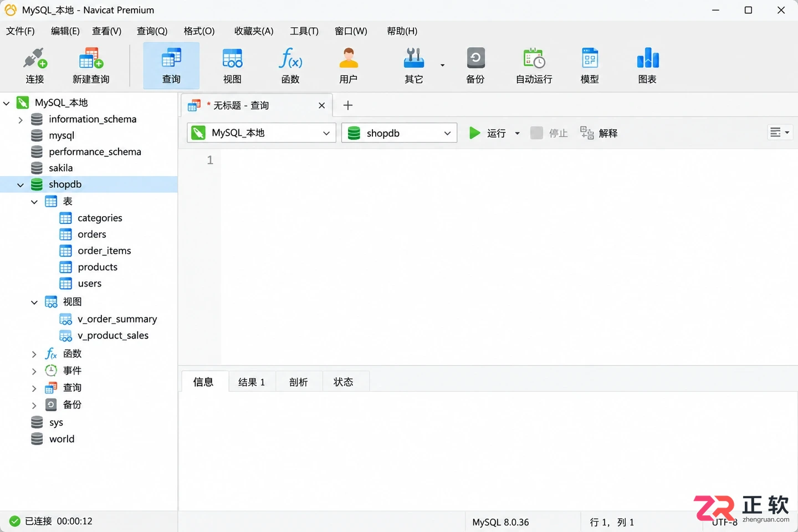Screen dimensions: 798x532
Task: Expand the 事件 events node
Action: tap(34, 371)
